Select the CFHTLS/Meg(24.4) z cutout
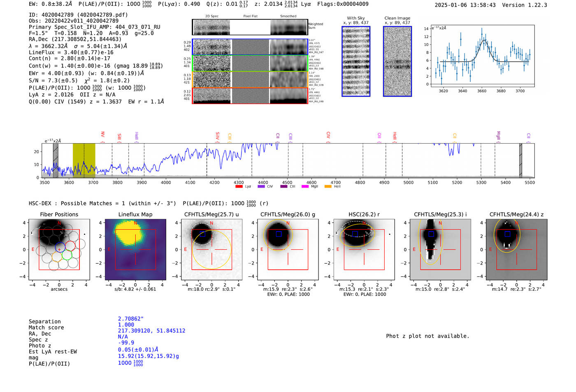Image resolution: width=576 pixels, height=392 pixels. pos(516,250)
